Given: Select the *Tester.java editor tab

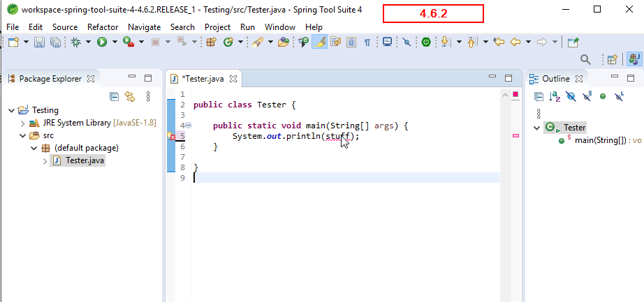Looking at the screenshot, I should [203, 79].
